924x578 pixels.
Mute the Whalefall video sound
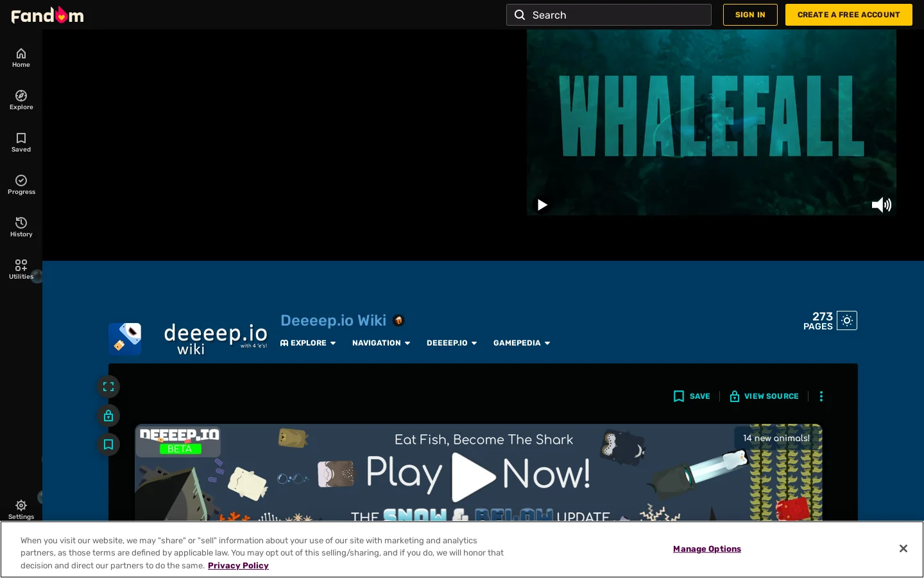click(x=881, y=205)
